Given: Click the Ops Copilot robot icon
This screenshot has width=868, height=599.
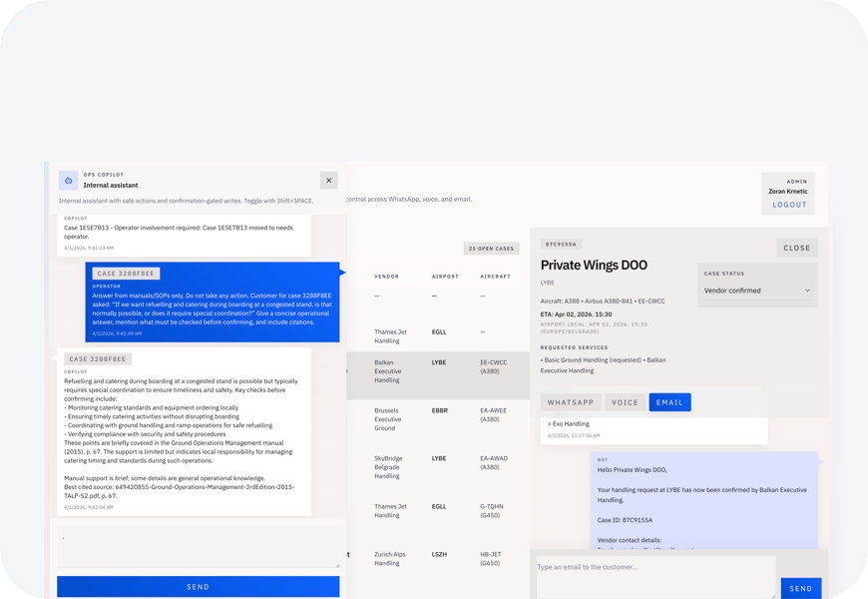Looking at the screenshot, I should (x=69, y=181).
